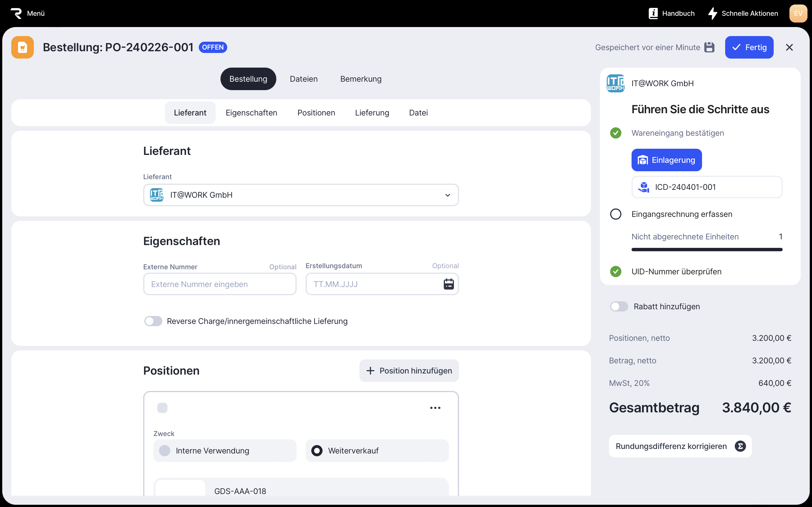The image size is (812, 507).
Task: Open the goods receipt ICD-240401-001 entry
Action: click(x=707, y=187)
